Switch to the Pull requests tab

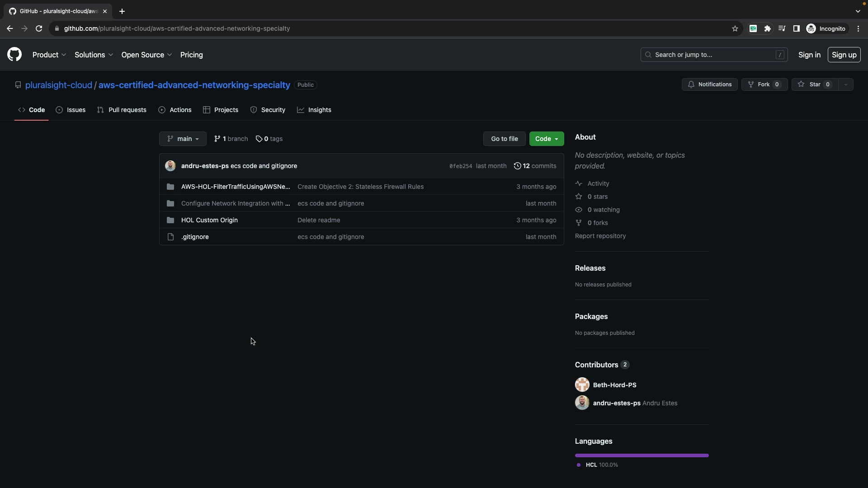[x=122, y=110]
